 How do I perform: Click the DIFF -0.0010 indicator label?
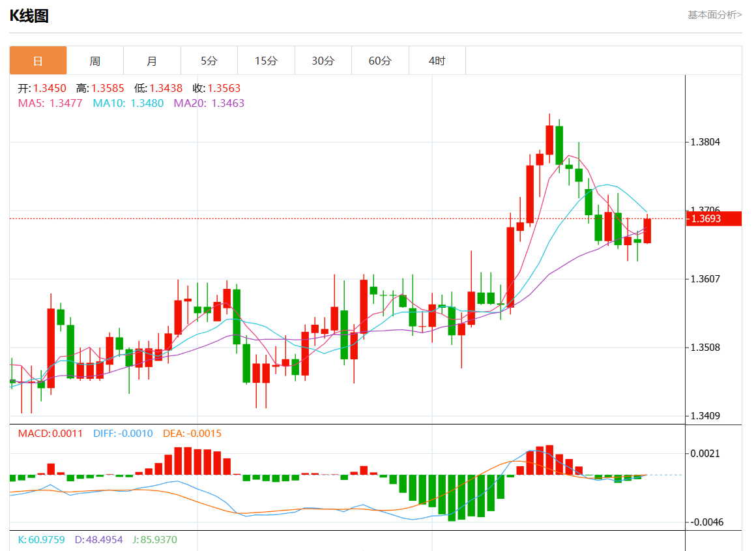click(x=123, y=433)
